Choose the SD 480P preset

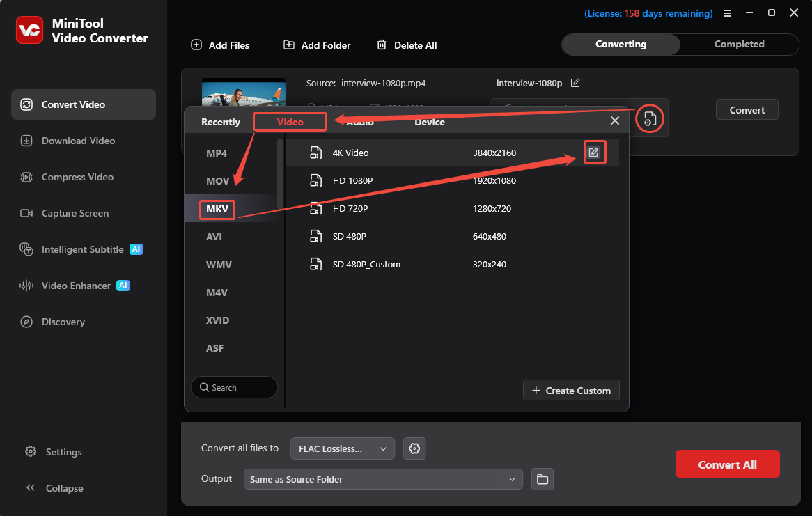click(x=452, y=237)
